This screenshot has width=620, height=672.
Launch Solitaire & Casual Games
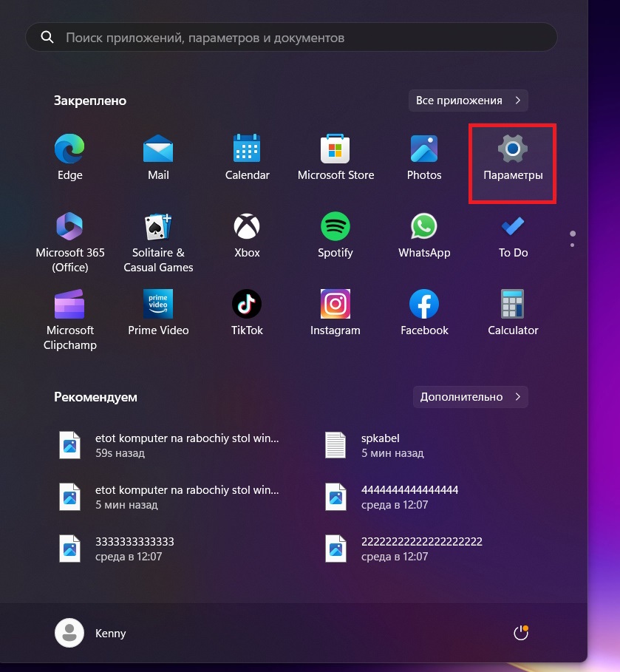tap(158, 242)
